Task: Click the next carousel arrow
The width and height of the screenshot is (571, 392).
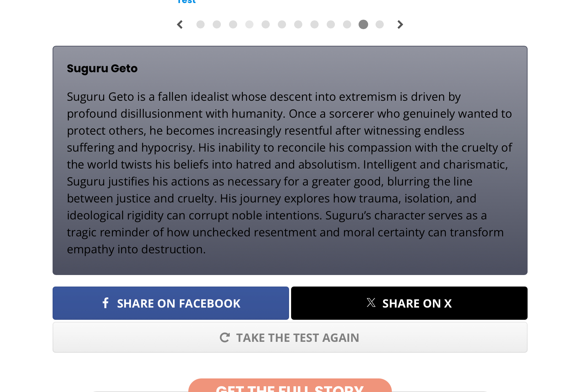Action: (400, 24)
